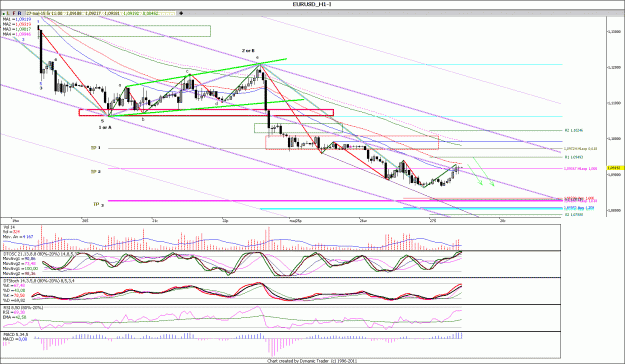Click the R toolbar button

pyautogui.click(x=20, y=13)
